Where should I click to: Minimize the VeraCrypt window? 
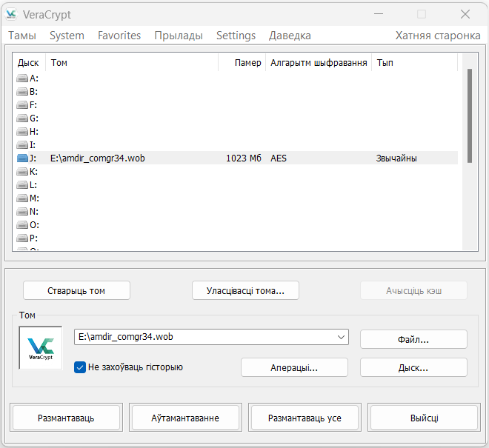click(x=379, y=14)
